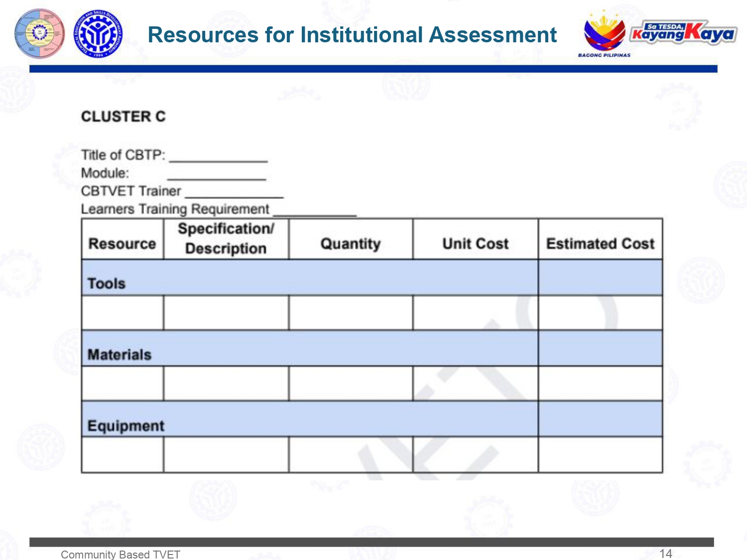Click the Sa TESDA Kayang Kaya logo
This screenshot has height=560, width=747.
(683, 33)
